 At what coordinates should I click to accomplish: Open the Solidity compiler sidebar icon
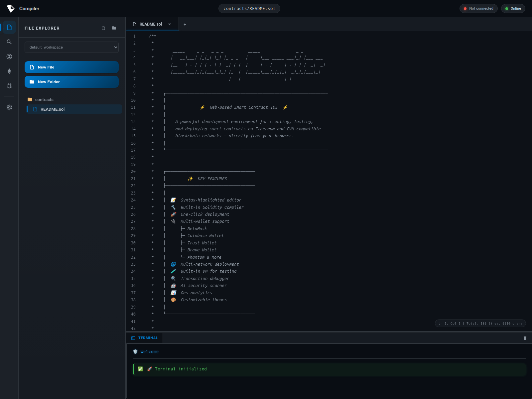coord(9,57)
